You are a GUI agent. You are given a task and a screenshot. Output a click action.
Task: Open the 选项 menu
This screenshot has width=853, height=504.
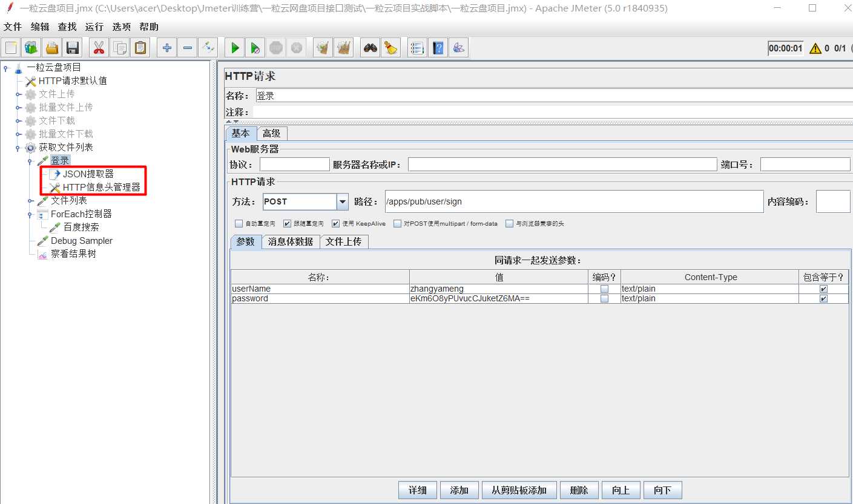pyautogui.click(x=121, y=27)
